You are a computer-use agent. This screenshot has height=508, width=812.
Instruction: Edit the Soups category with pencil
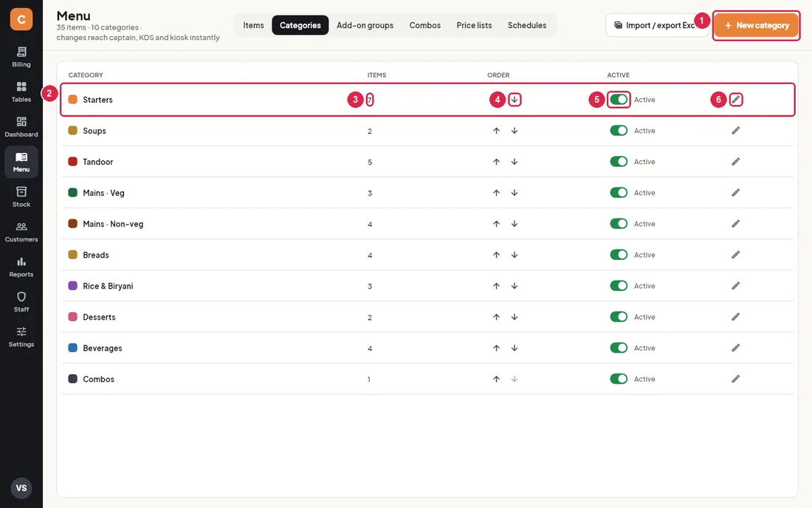click(x=736, y=131)
